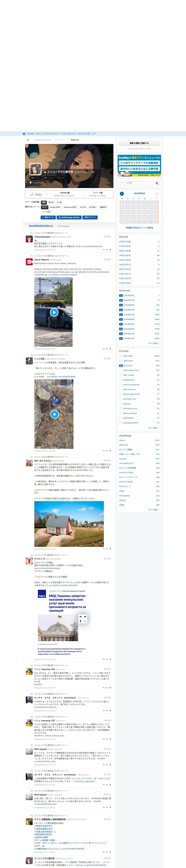Select the すべて tweet filter

pos(45,207)
